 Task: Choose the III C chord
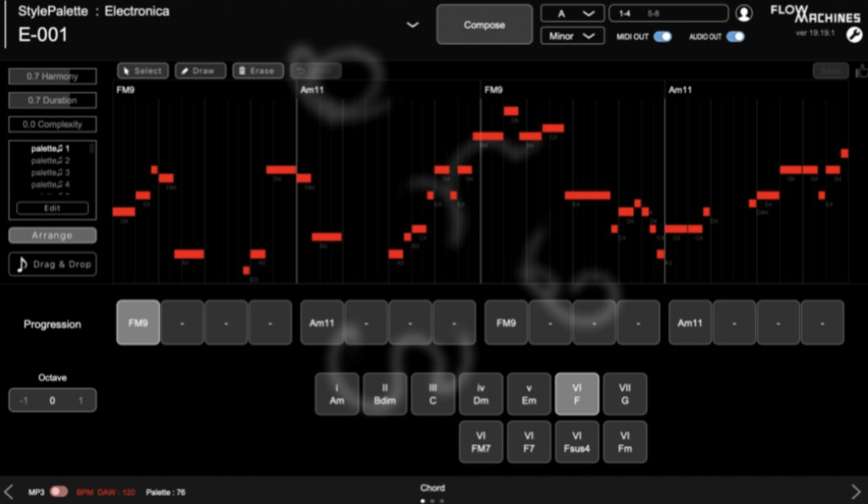433,394
